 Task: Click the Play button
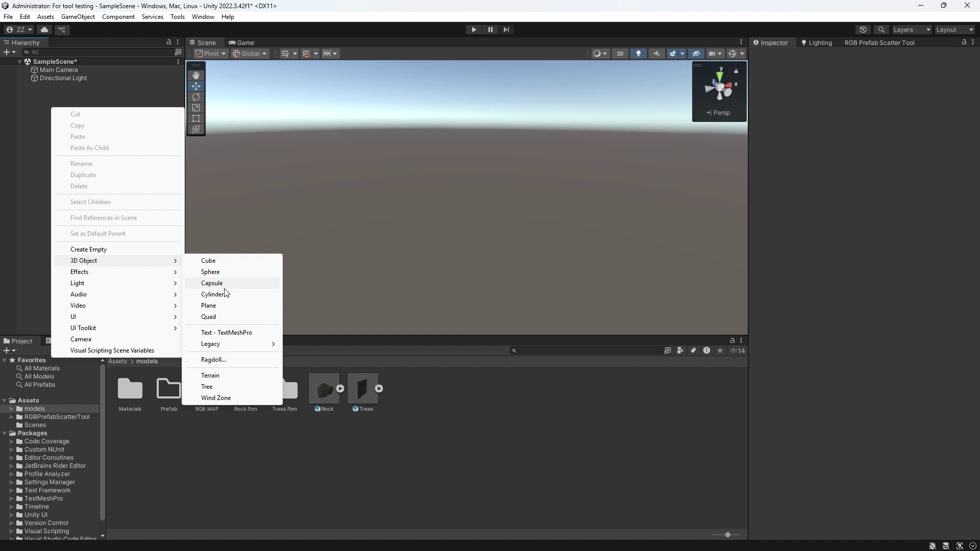(x=474, y=30)
